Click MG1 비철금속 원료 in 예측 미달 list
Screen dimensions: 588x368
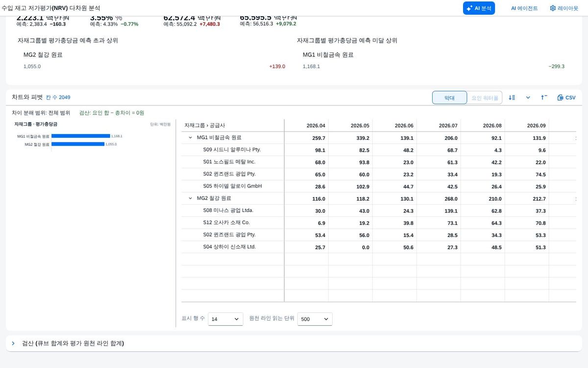point(328,55)
